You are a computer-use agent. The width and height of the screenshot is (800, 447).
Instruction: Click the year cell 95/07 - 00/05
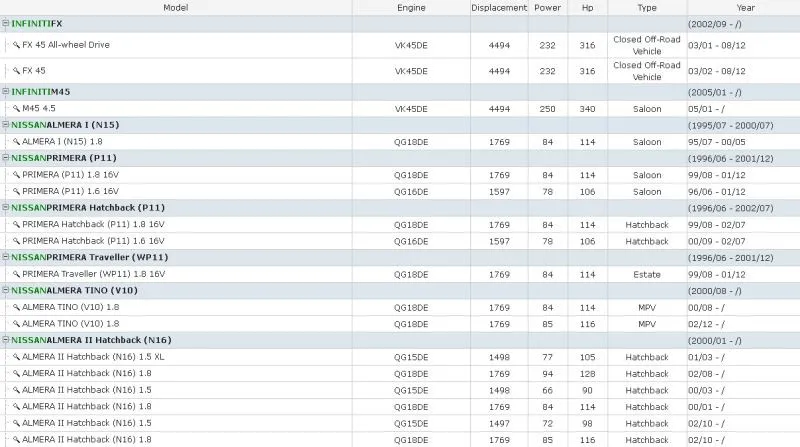coord(716,142)
